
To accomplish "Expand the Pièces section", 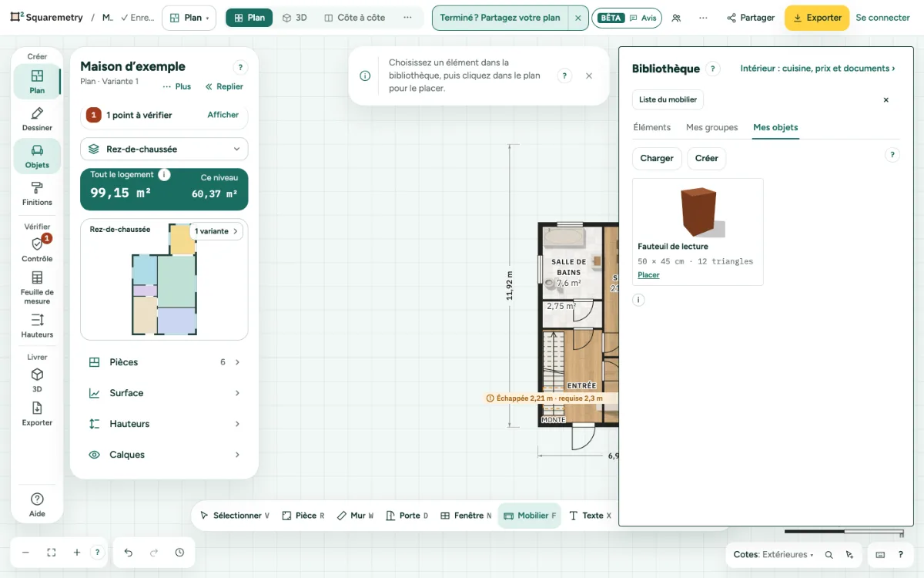I will coord(164,362).
